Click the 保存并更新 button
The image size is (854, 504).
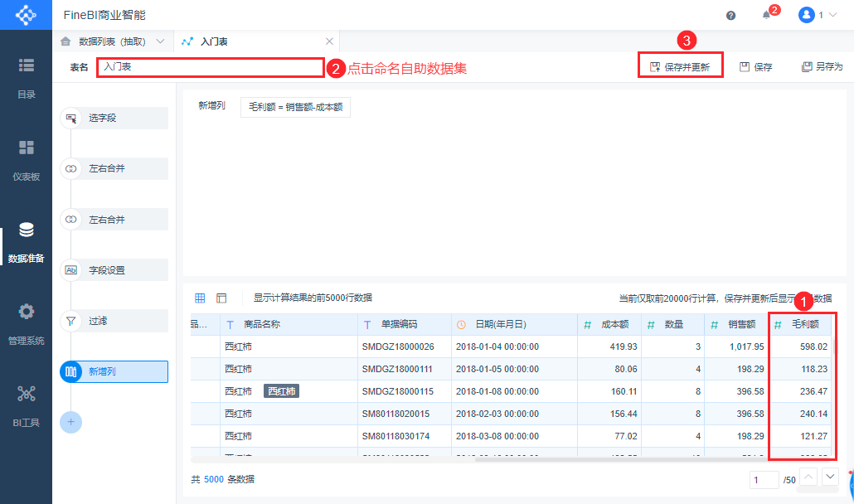tap(680, 67)
